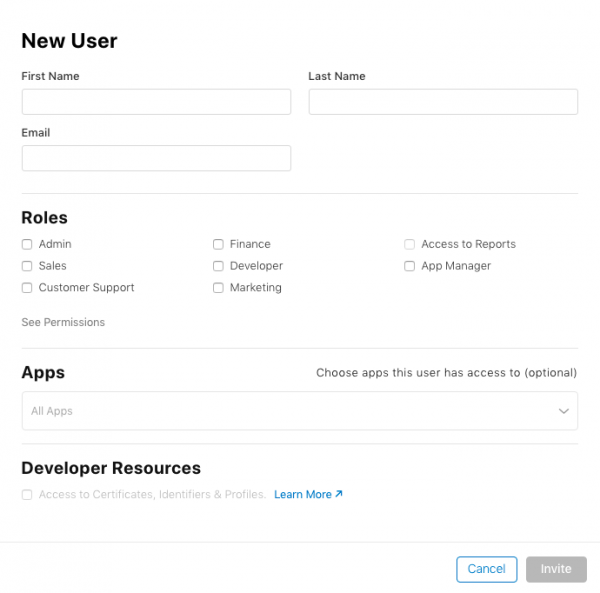Viewport: 600px width, 593px height.
Task: Focus the Email input field
Action: 156,158
